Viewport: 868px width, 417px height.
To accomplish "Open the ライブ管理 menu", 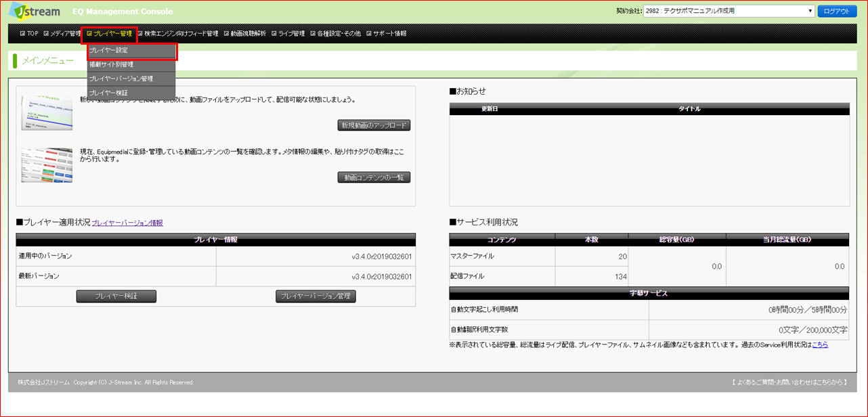I will [x=288, y=33].
